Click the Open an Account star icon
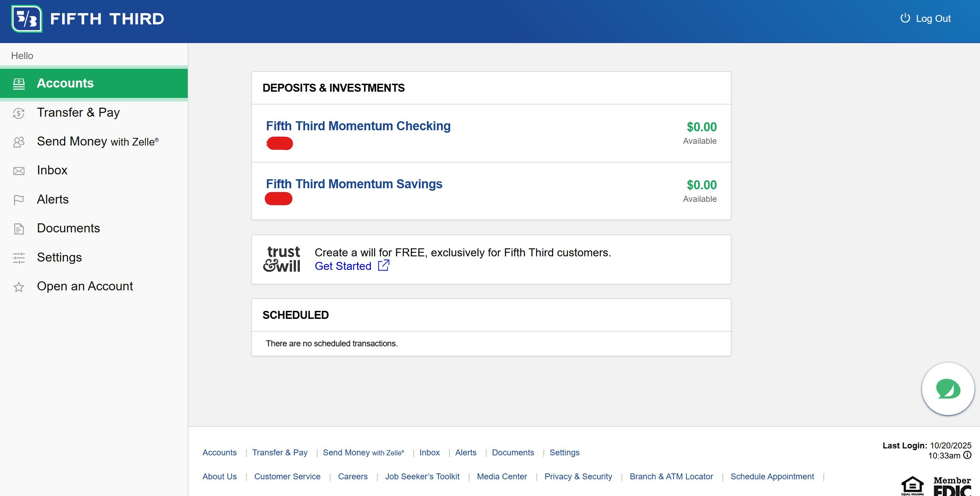 click(x=19, y=287)
